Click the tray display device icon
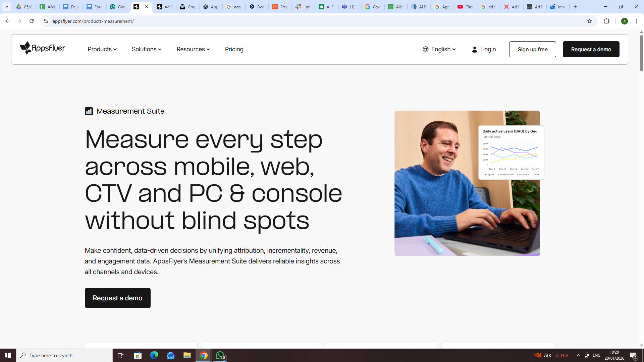This screenshot has width=644, height=362. [587, 355]
